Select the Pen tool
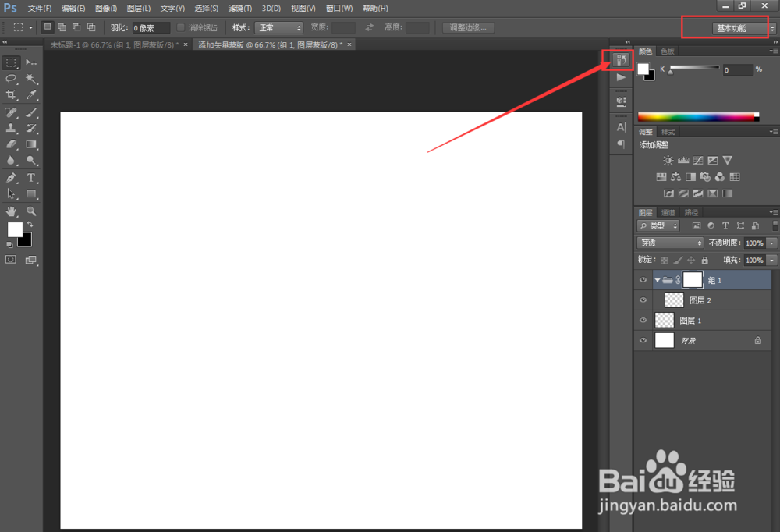 click(11, 178)
